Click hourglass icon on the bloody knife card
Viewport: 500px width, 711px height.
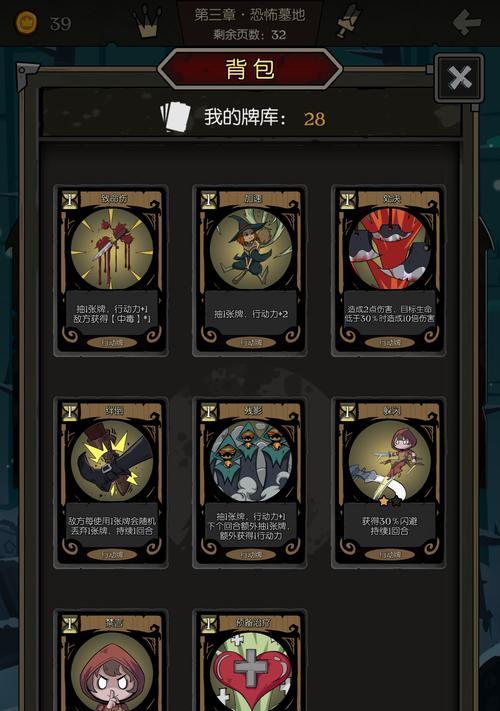[x=70, y=200]
